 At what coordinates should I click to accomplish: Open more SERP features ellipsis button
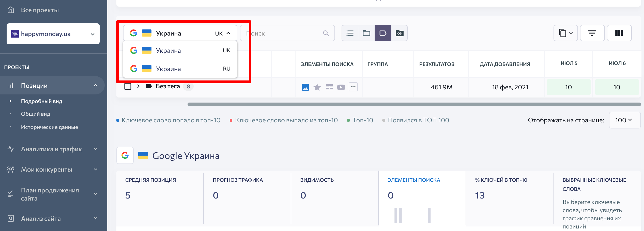pyautogui.click(x=353, y=87)
